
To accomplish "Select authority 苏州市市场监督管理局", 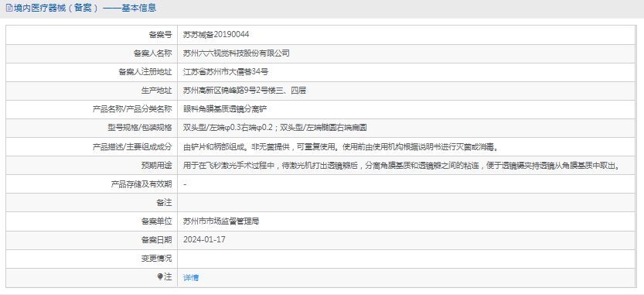I will tap(221, 221).
